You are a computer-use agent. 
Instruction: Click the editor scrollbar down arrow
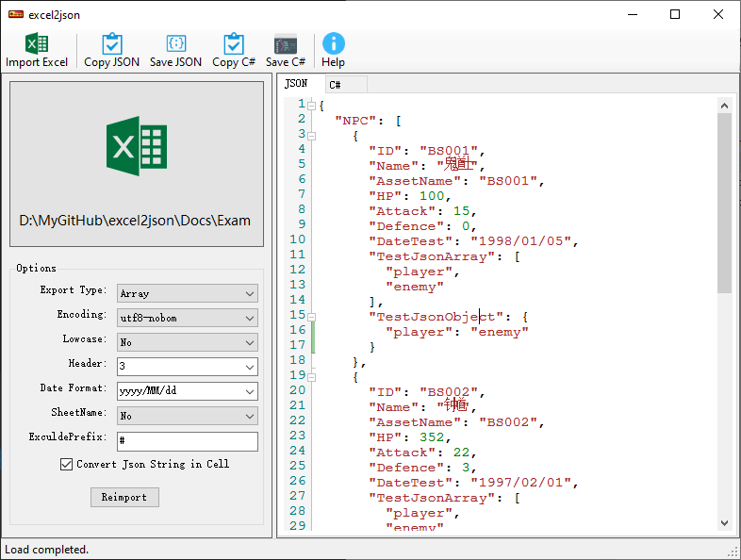coord(724,522)
